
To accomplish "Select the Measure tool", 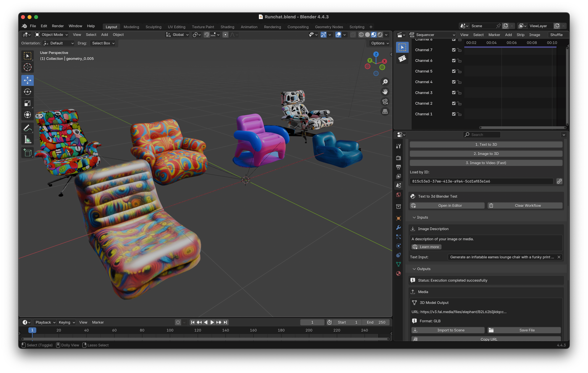I will coord(27,140).
